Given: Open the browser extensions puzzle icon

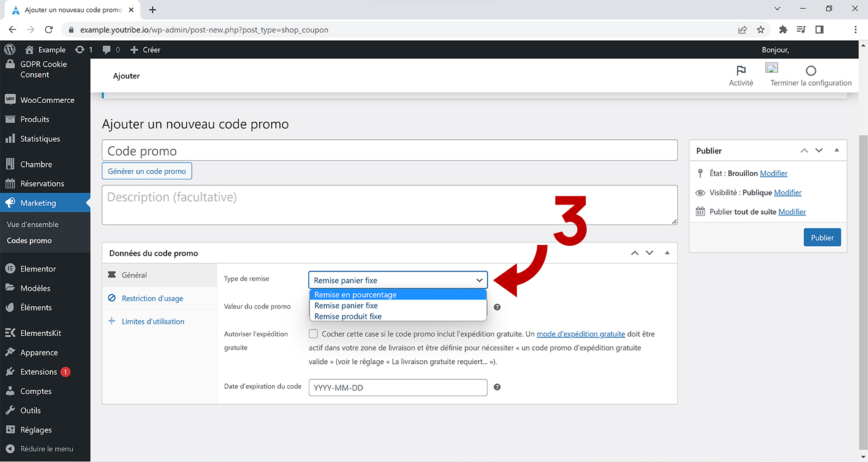Looking at the screenshot, I should tap(783, 30).
